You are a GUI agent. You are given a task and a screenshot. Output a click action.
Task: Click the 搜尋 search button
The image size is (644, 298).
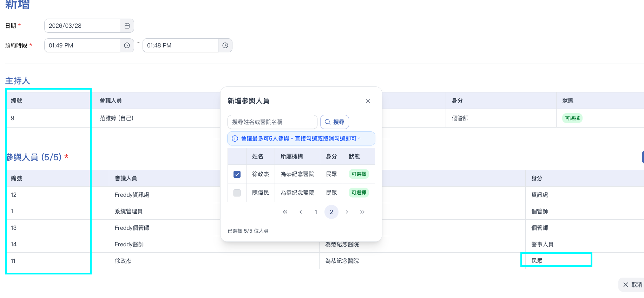tap(334, 122)
